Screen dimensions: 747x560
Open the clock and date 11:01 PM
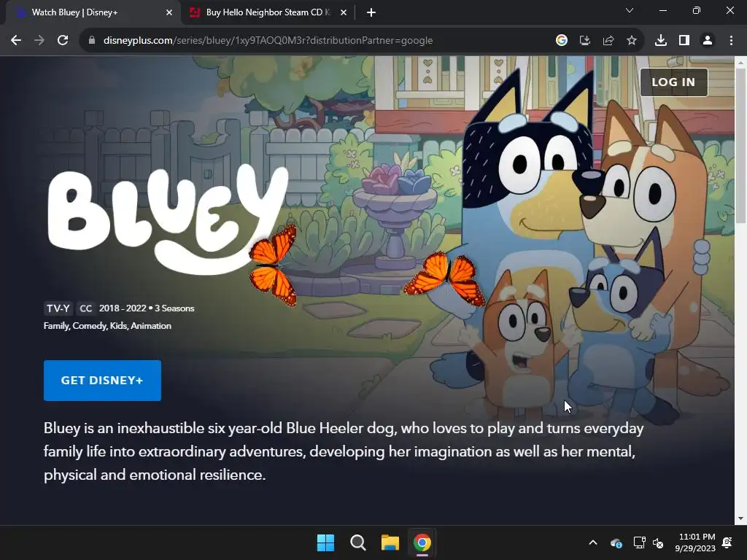click(x=695, y=542)
